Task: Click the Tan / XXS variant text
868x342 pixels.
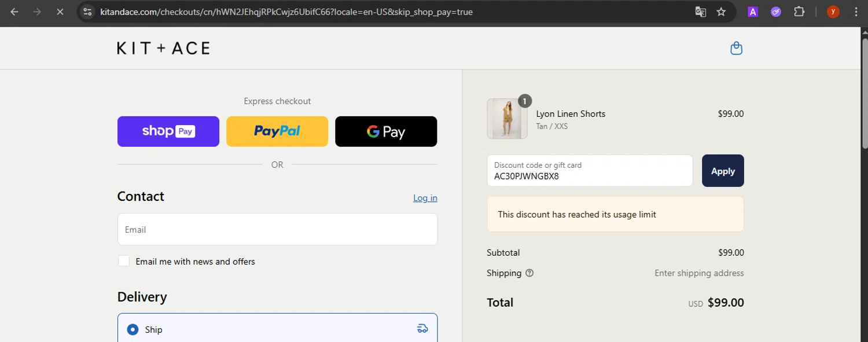Action: (552, 126)
